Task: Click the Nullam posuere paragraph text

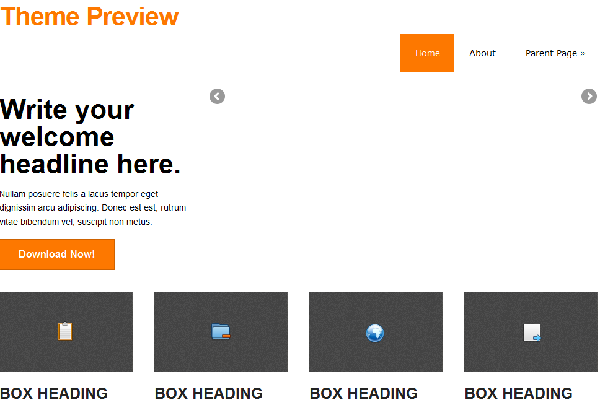Action: [x=93, y=207]
